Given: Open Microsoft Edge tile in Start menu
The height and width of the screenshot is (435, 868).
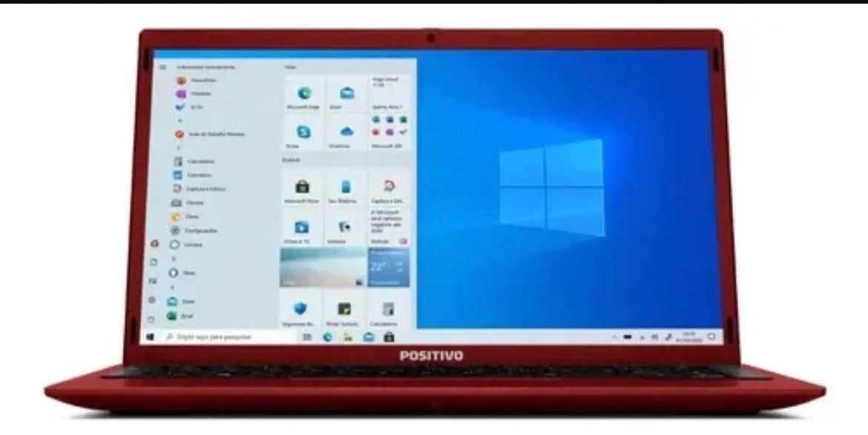Looking at the screenshot, I should coord(303,94).
